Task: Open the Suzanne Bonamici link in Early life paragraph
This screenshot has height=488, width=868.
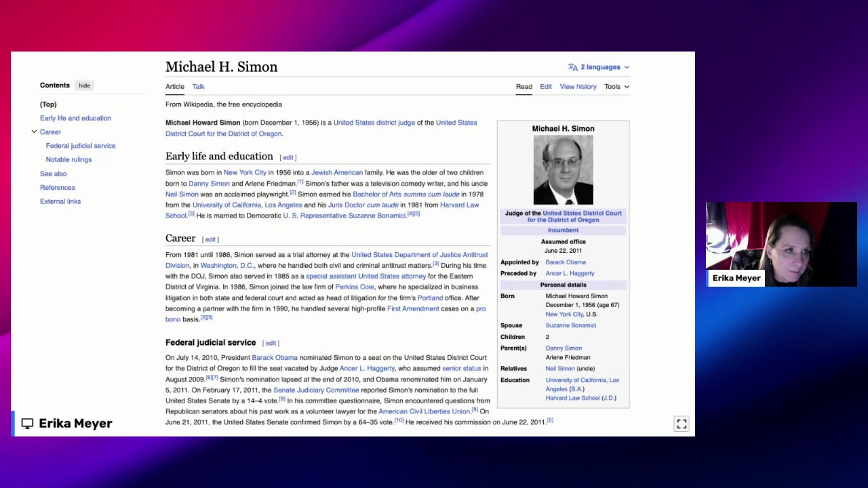Action: tap(344, 216)
